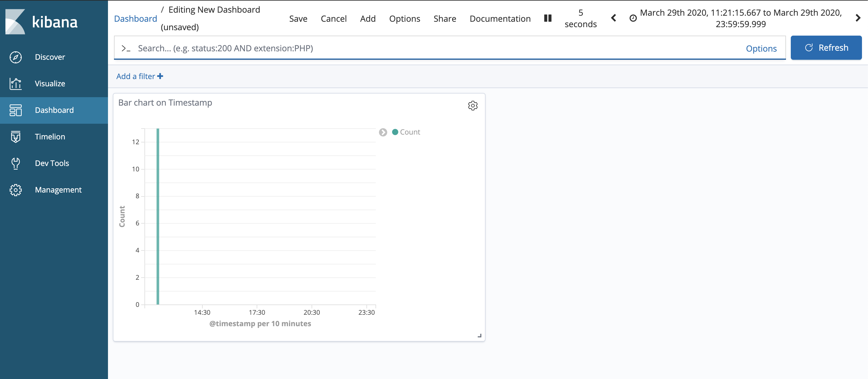This screenshot has height=379, width=868.
Task: Open the Share menu
Action: [x=445, y=18]
